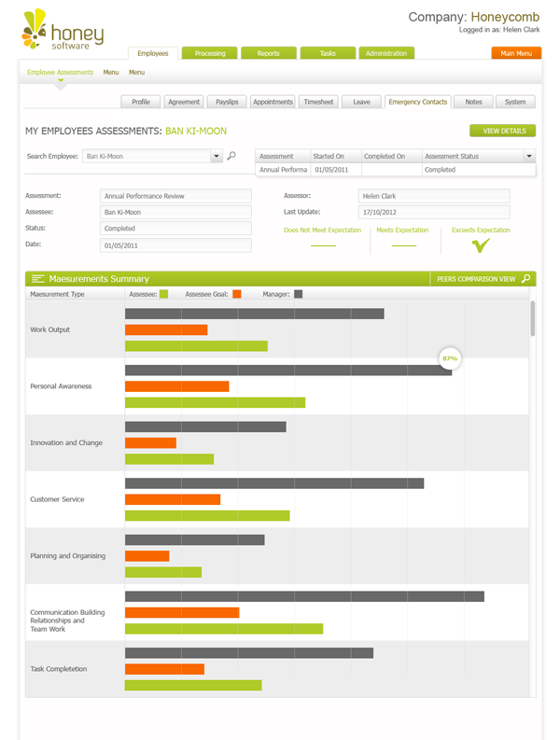
Task: Click the search magnifier next to Search Employee
Action: pos(232,156)
